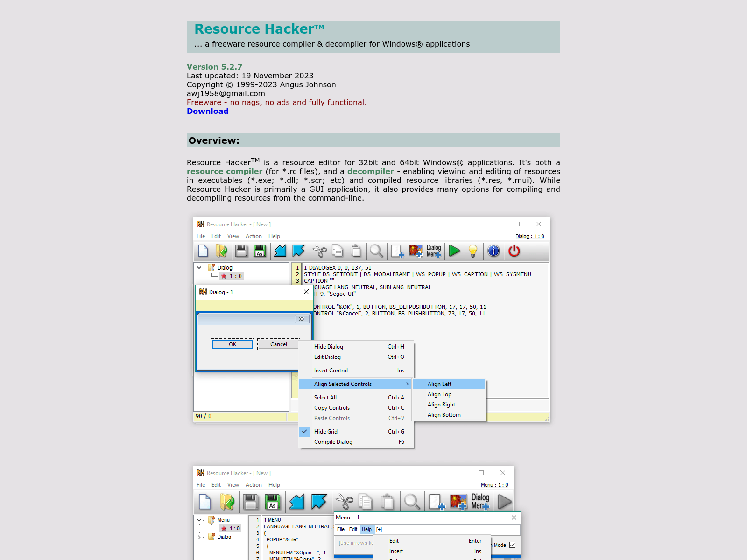747x560 pixels.
Task: Open Align Selected Controls submenu
Action: 355,384
